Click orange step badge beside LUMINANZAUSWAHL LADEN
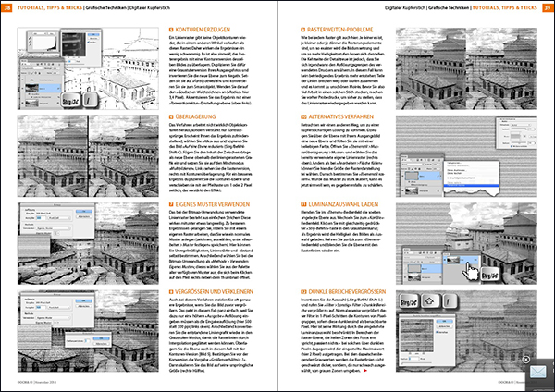The width and height of the screenshot is (555, 392). tap(303, 204)
